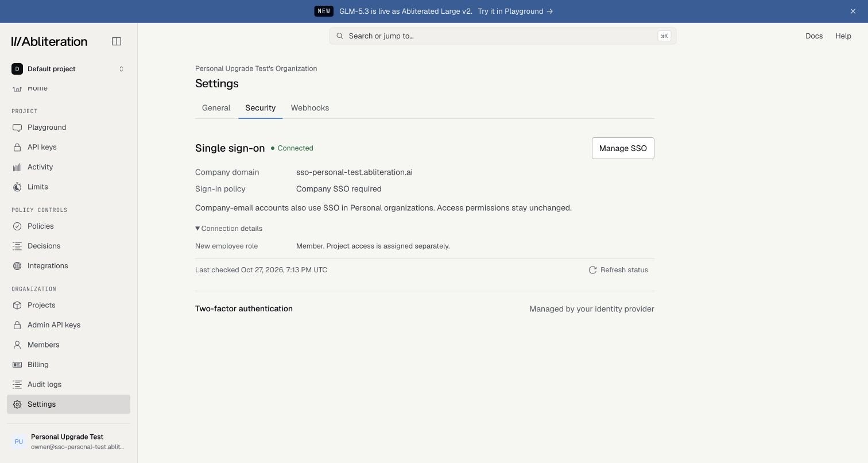Click Managed by your identity provider text
Image resolution: width=868 pixels, height=463 pixels.
click(x=592, y=309)
